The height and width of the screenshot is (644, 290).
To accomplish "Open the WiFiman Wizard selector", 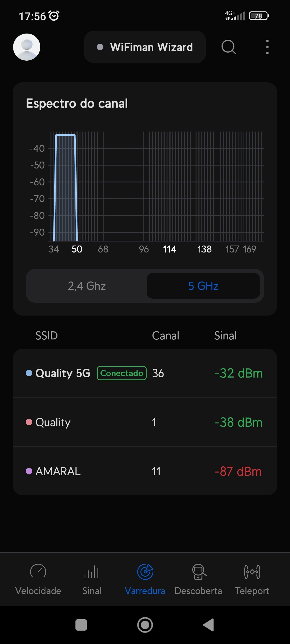I will [145, 47].
